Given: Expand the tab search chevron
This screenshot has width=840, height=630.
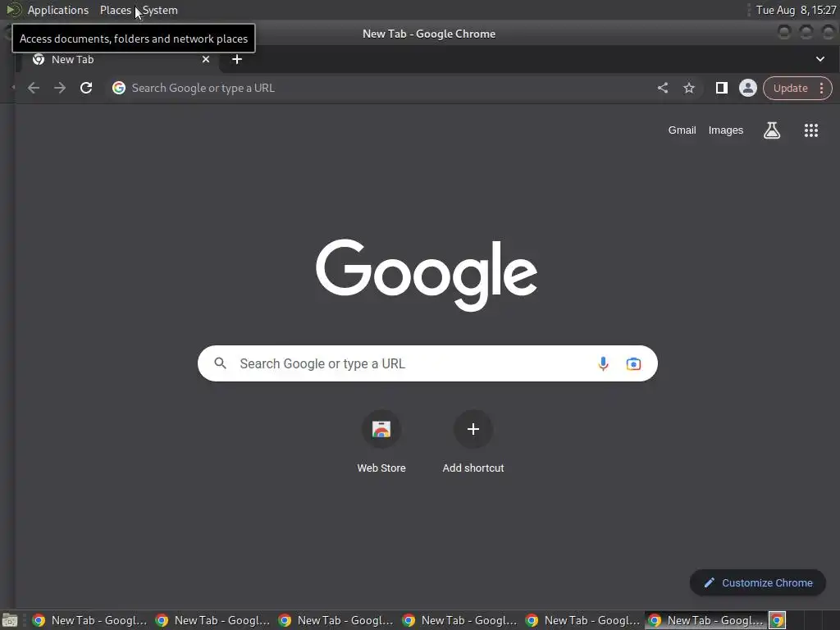Looking at the screenshot, I should pyautogui.click(x=819, y=59).
